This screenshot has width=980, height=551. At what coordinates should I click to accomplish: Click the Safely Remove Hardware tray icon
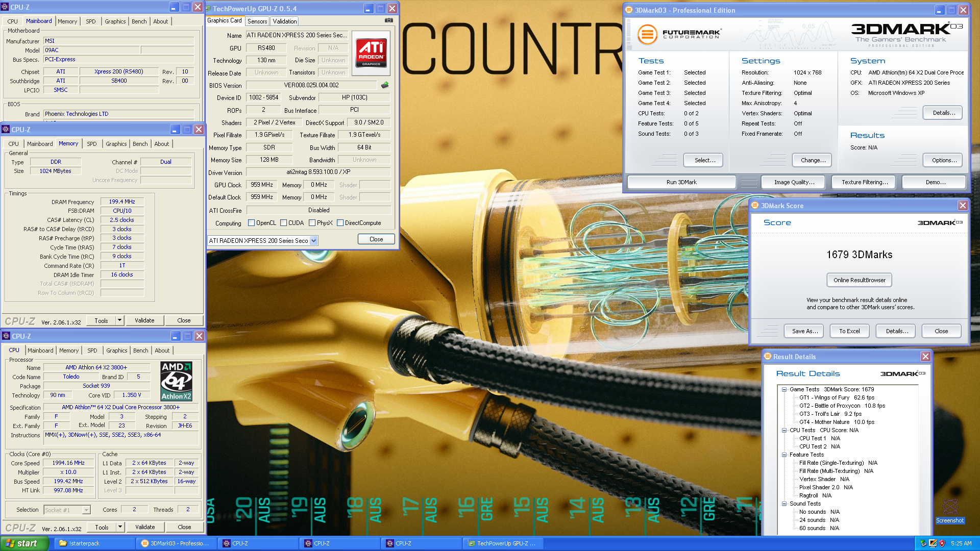[923, 543]
